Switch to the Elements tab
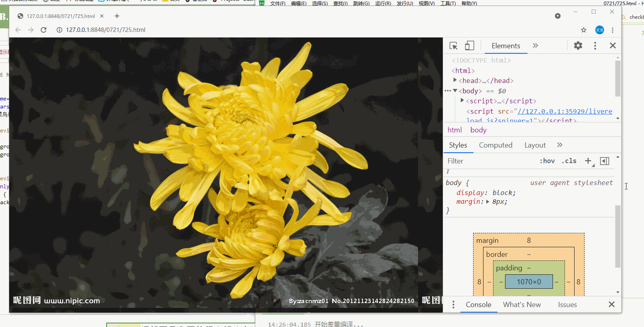644x327 pixels. [506, 46]
